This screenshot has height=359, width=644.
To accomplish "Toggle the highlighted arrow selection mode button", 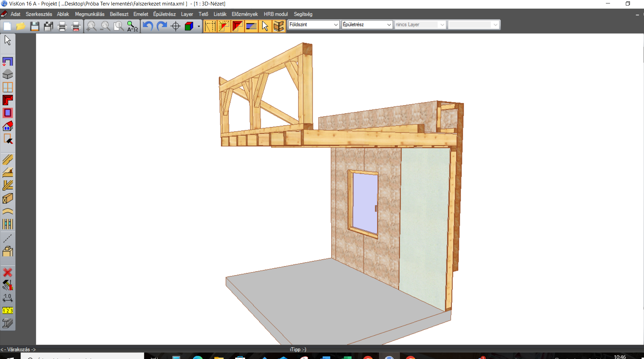I will (265, 26).
